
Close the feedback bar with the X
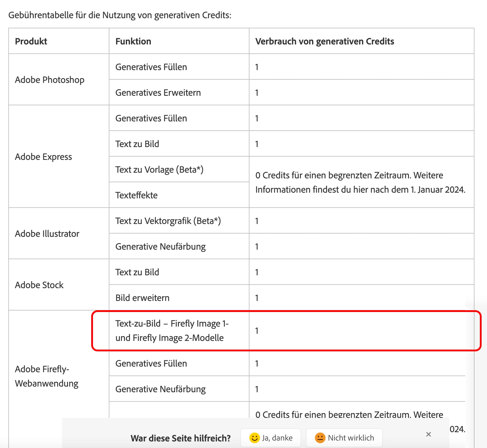429,434
